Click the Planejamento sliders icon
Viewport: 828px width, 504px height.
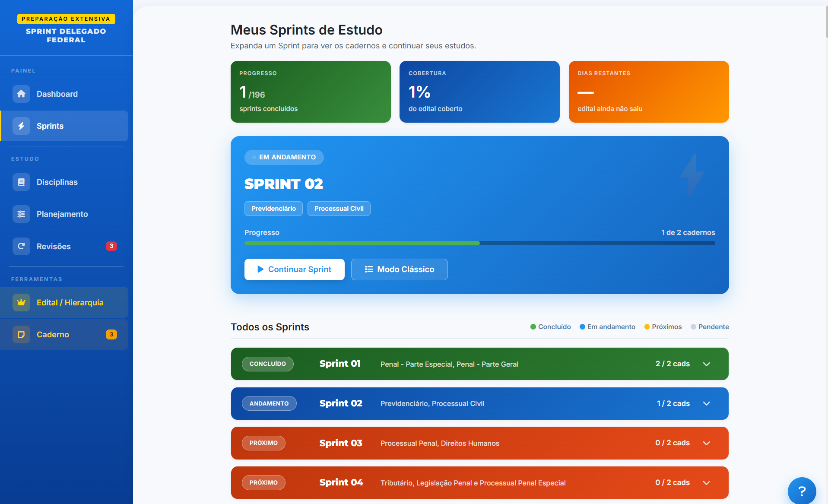click(x=21, y=214)
